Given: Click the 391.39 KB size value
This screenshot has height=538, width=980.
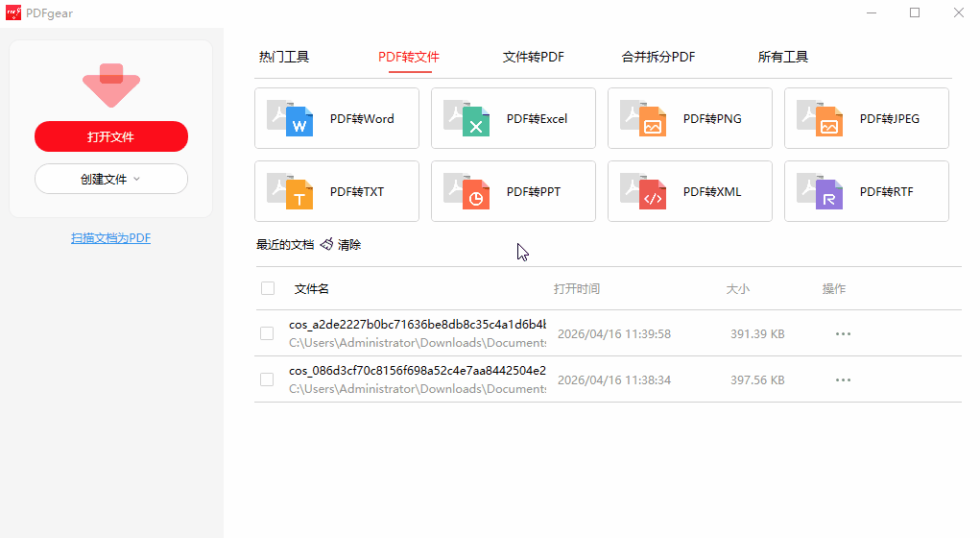Looking at the screenshot, I should [x=757, y=334].
